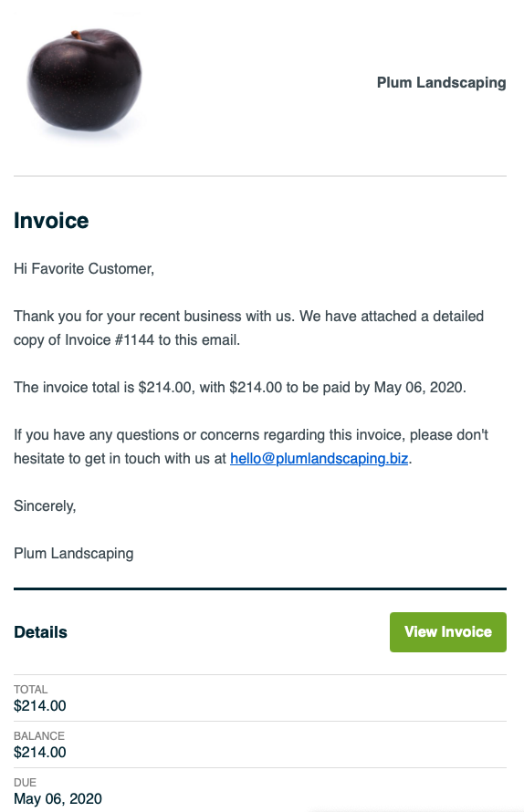Click the BALANCE label in Details
The width and height of the screenshot is (524, 812).
tap(39, 736)
